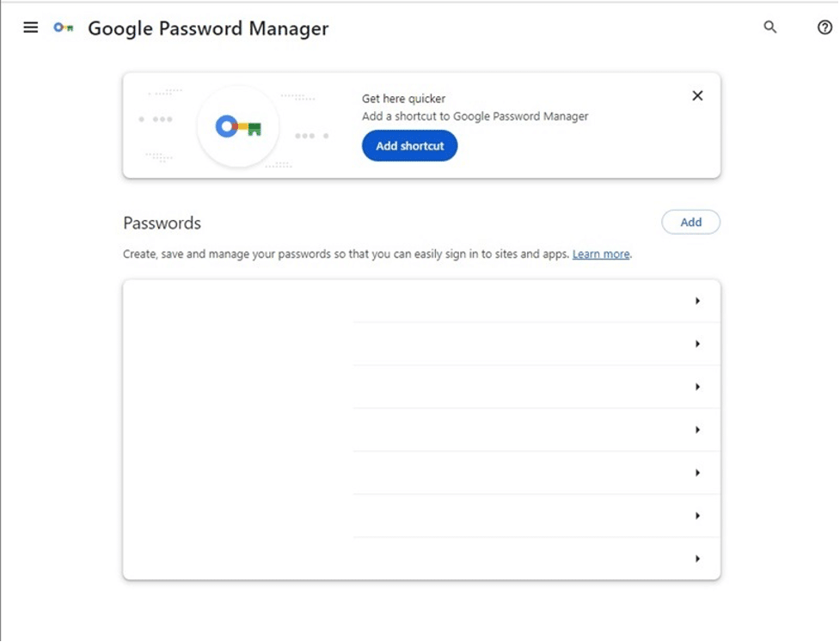Click the key illustration inside the banner
840x642 pixels.
coord(238,125)
